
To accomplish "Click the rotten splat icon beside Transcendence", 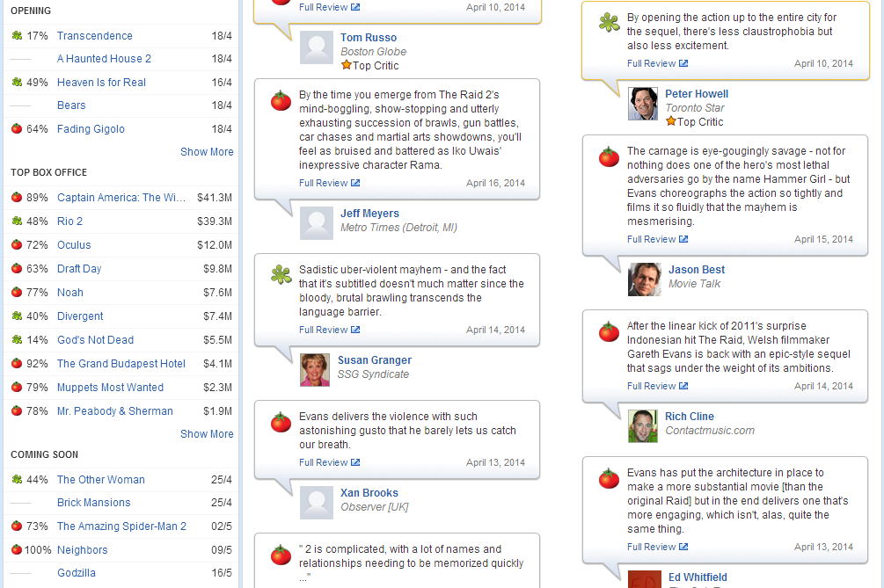I will pos(17,35).
